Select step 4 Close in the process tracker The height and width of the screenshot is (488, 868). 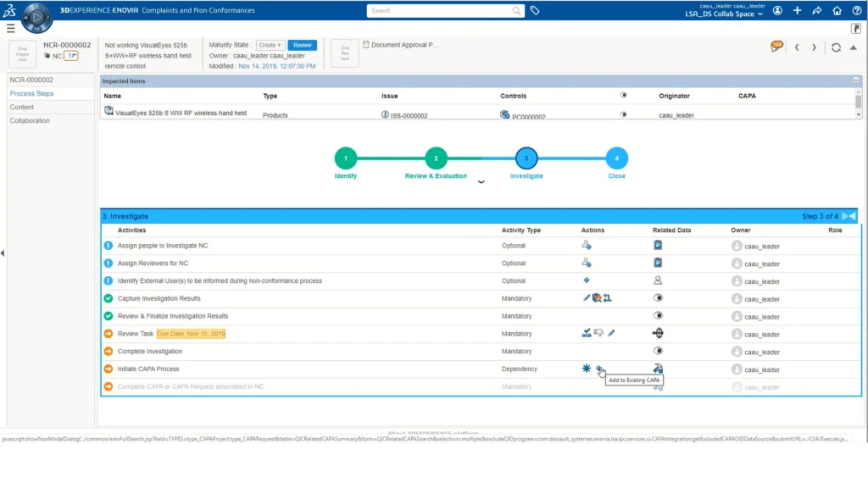[616, 158]
